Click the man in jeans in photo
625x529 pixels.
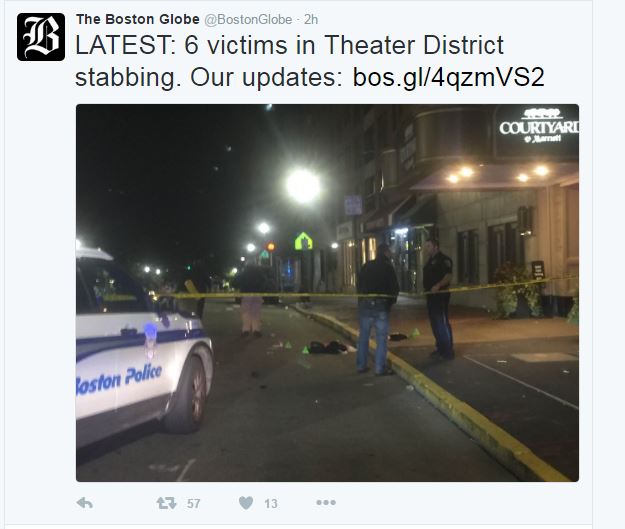(376, 309)
